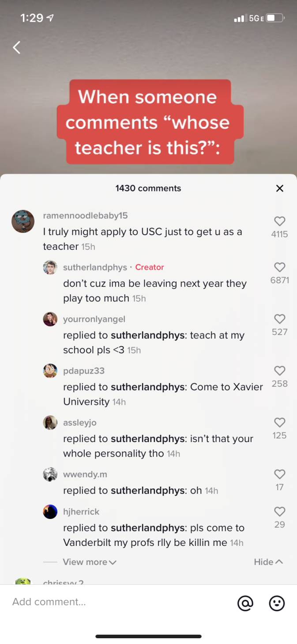This screenshot has width=297, height=644.
Task: Like the creator's reply with 6871 likes
Action: click(x=280, y=267)
